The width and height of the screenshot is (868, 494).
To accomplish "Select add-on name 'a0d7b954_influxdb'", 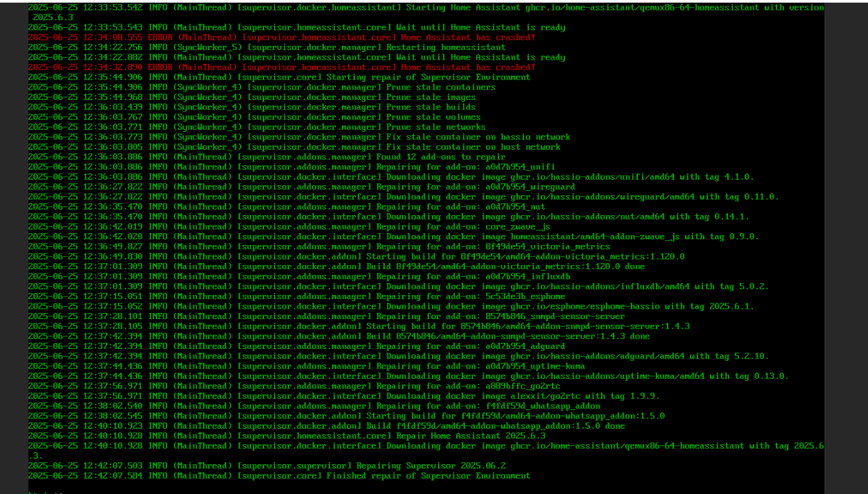I will point(528,277).
